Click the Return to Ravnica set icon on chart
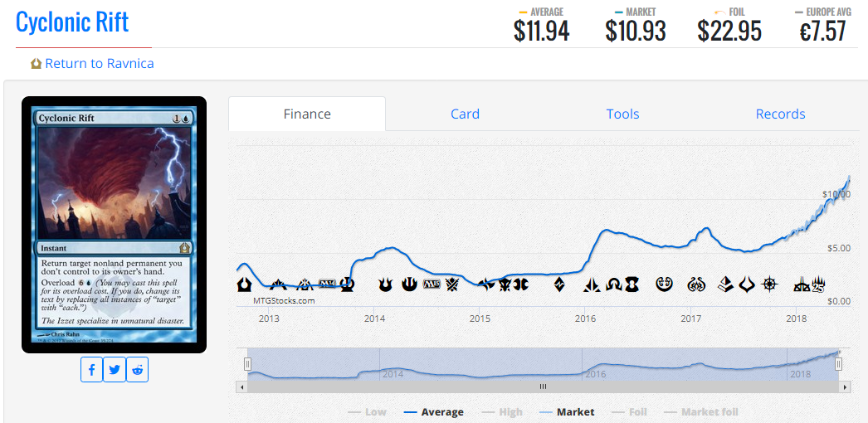The image size is (868, 423). coord(244,284)
